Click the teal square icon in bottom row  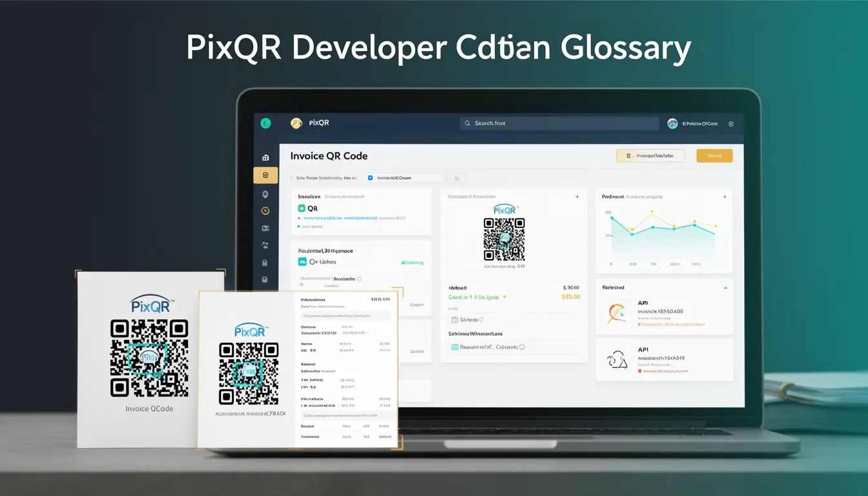(454, 347)
